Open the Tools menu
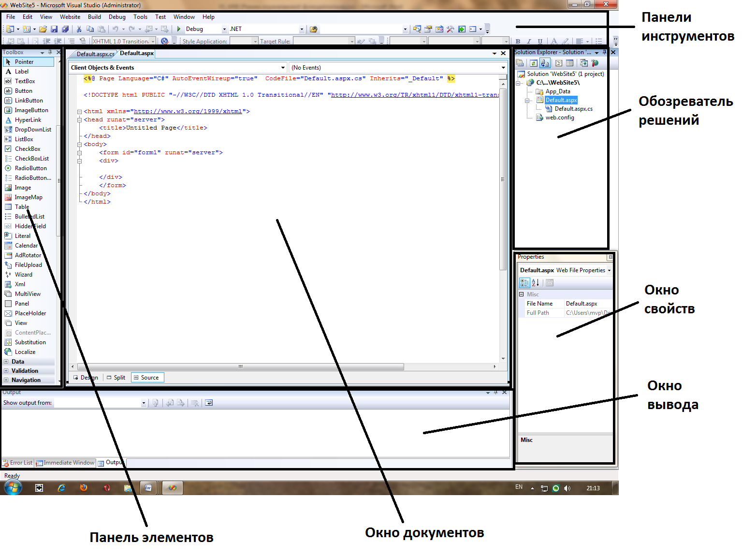The width and height of the screenshot is (756, 557). (140, 17)
